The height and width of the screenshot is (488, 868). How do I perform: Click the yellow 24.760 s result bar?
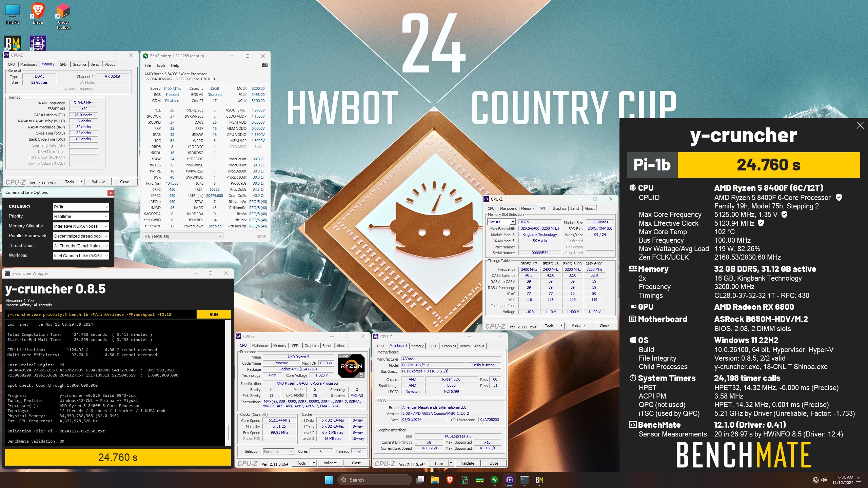tap(118, 457)
